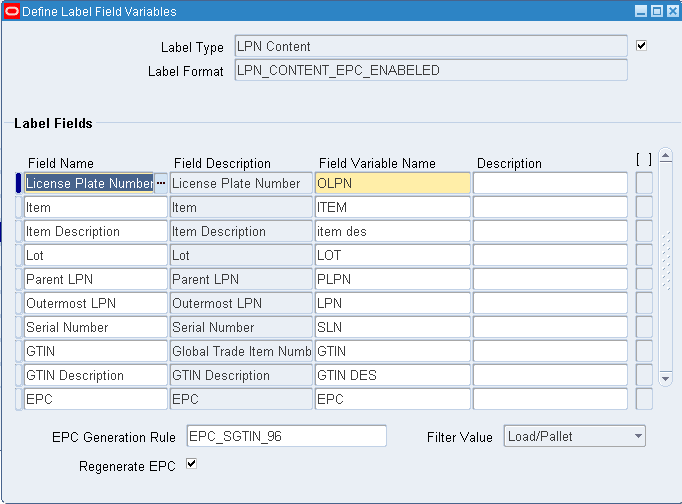
Task: Click the Oracle icon in title bar
Action: pyautogui.click(x=11, y=11)
